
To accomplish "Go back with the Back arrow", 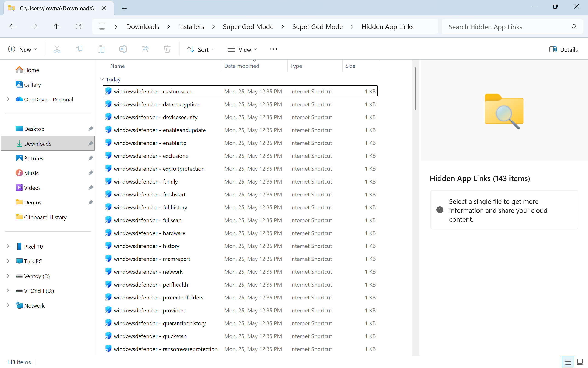I will click(x=12, y=26).
